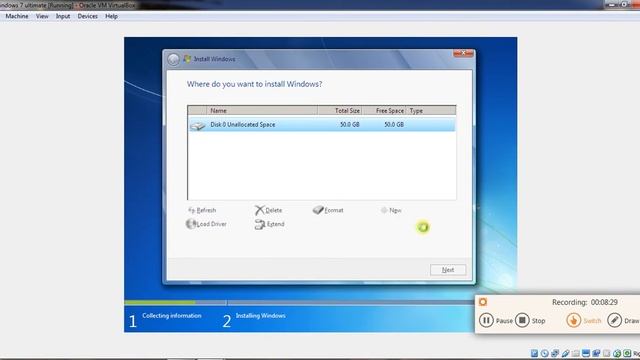The width and height of the screenshot is (640, 360).
Task: Click the Collecting information step label
Action: point(172,316)
